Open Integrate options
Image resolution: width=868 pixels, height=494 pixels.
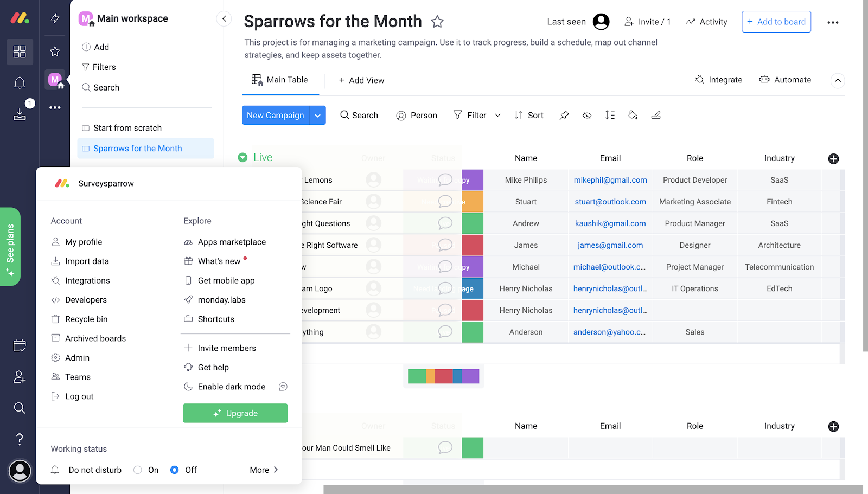tap(718, 80)
